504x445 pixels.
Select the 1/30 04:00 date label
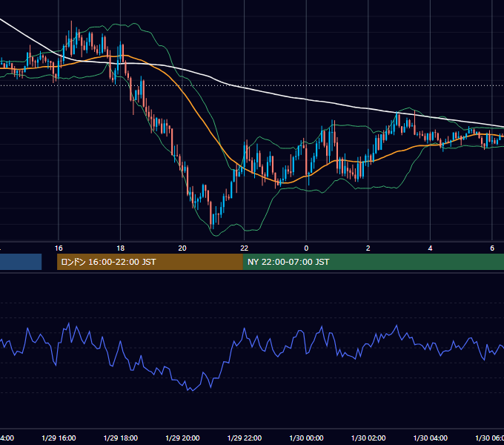click(x=431, y=438)
